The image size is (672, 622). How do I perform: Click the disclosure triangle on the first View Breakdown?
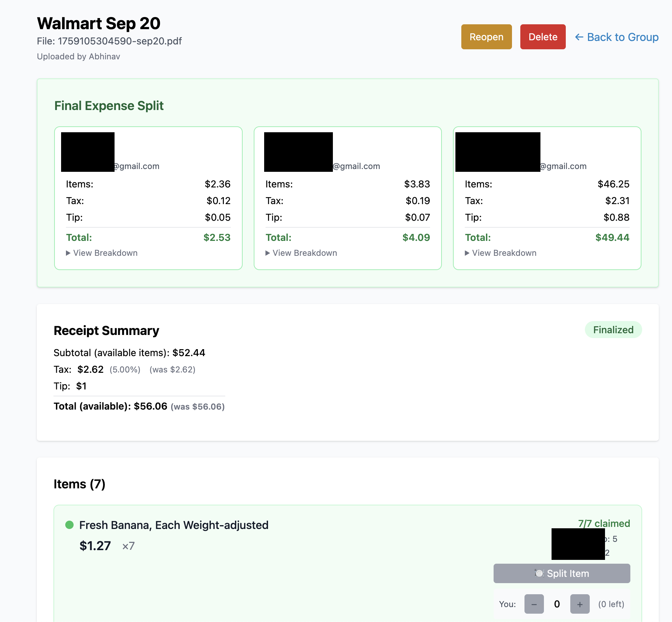point(68,253)
